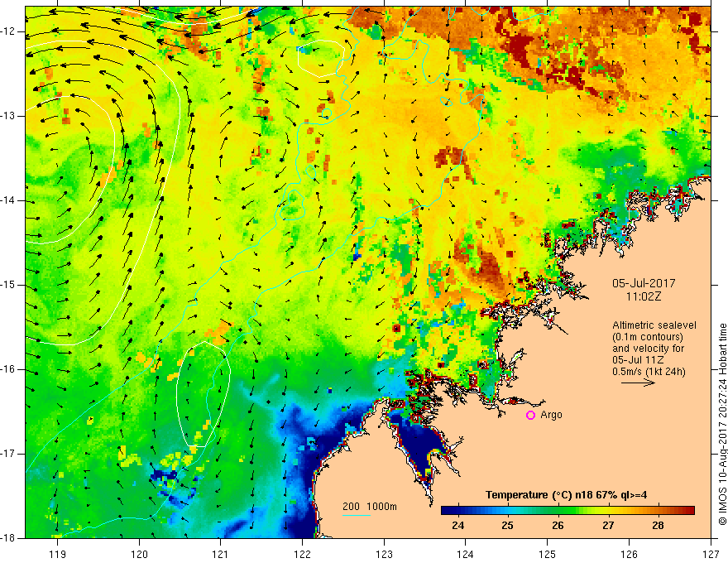
Task: Click colorbar tick label 28
Action: [658, 526]
